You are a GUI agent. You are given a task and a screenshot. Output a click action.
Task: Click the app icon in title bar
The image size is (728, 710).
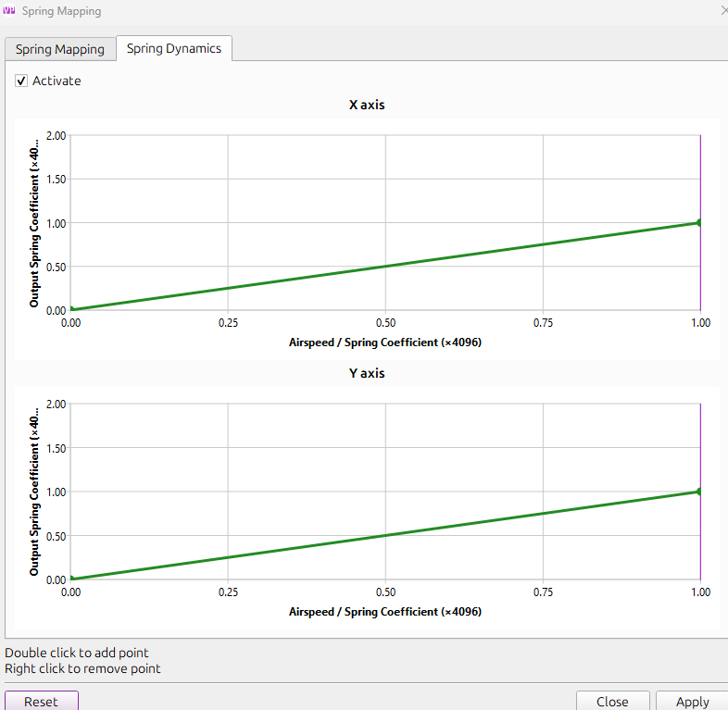tap(9, 10)
